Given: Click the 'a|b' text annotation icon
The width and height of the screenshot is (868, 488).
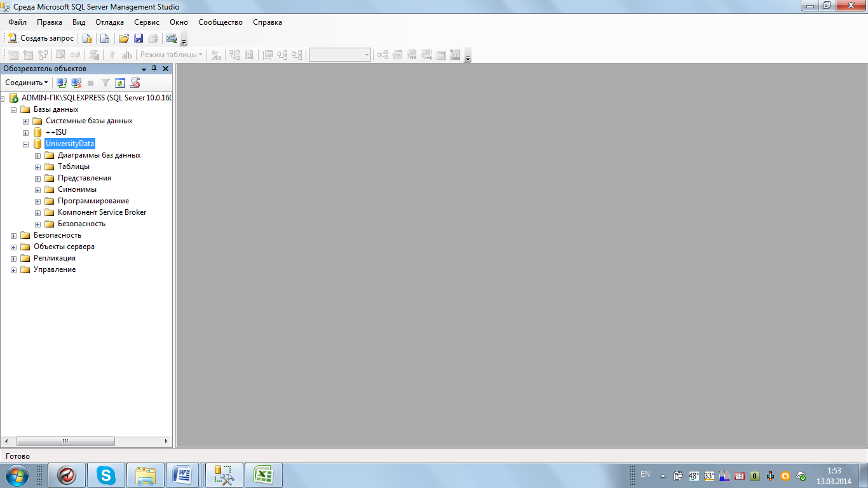Looking at the screenshot, I should (x=126, y=55).
